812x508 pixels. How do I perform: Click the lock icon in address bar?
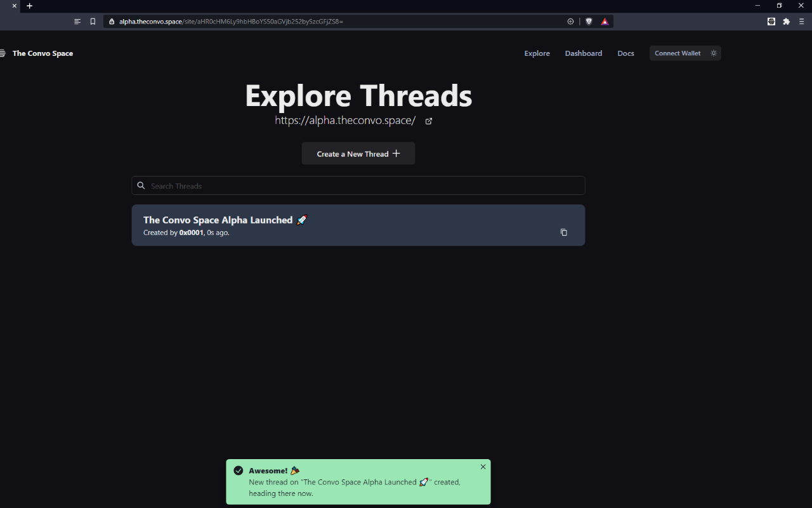(112, 21)
